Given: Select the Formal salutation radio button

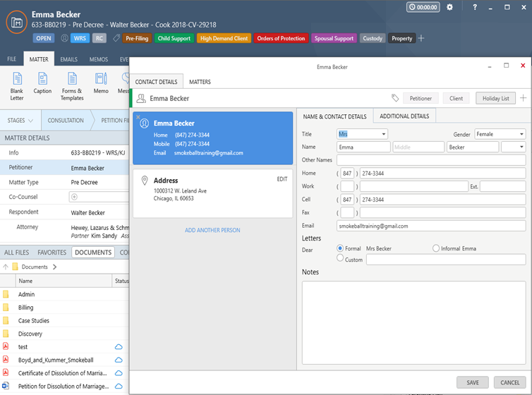Looking at the screenshot, I should coord(340,248).
